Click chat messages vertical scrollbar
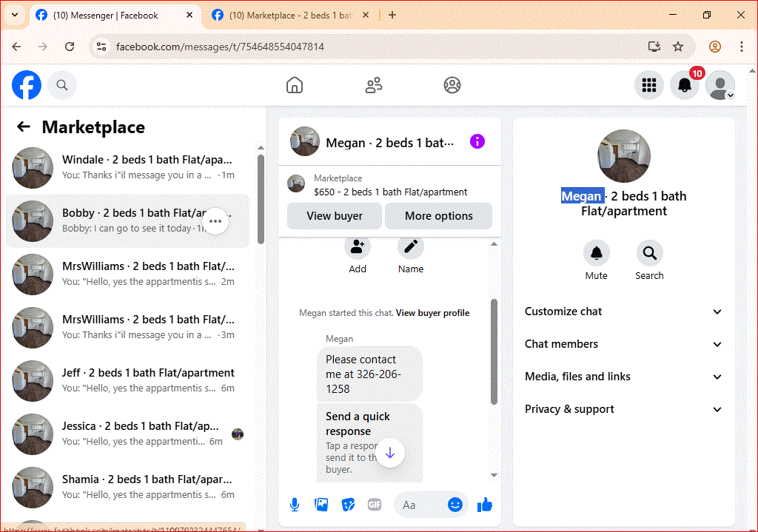The width and height of the screenshot is (758, 532). tap(494, 351)
